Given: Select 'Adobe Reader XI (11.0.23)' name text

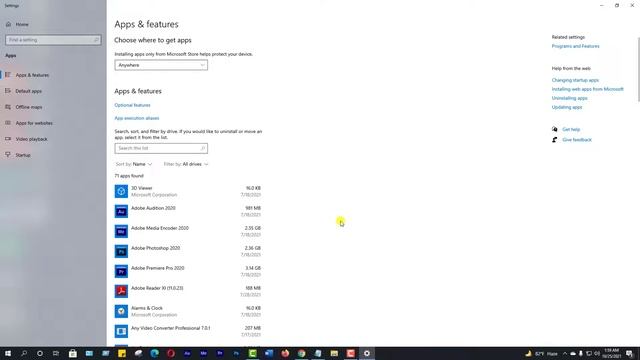Looking at the screenshot, I should pyautogui.click(x=157, y=288).
